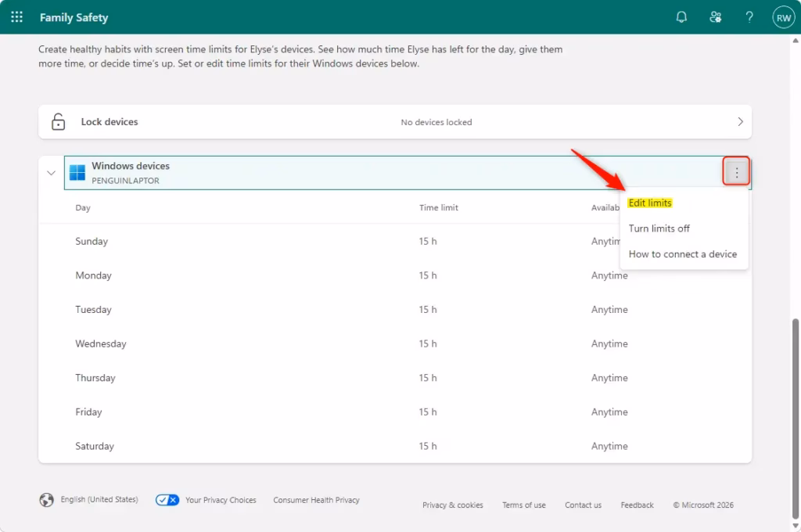Click the page vertical scrollbar thumb

pos(796,418)
